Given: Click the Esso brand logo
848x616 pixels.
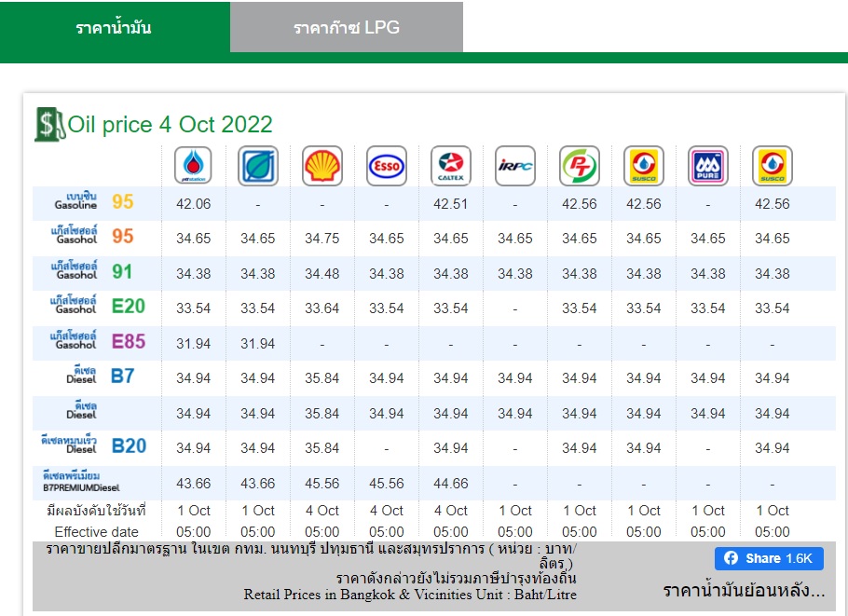Looking at the screenshot, I should point(387,166).
